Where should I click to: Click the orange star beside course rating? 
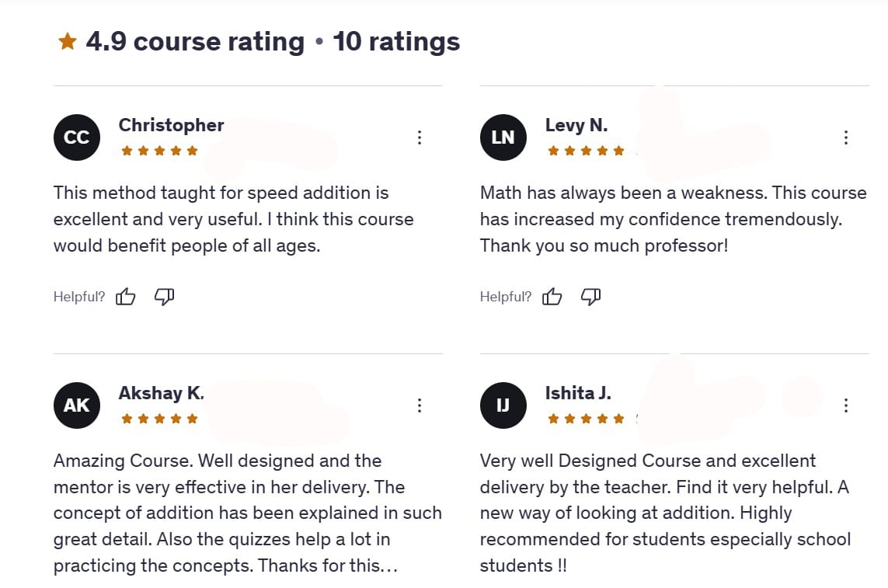tap(68, 41)
